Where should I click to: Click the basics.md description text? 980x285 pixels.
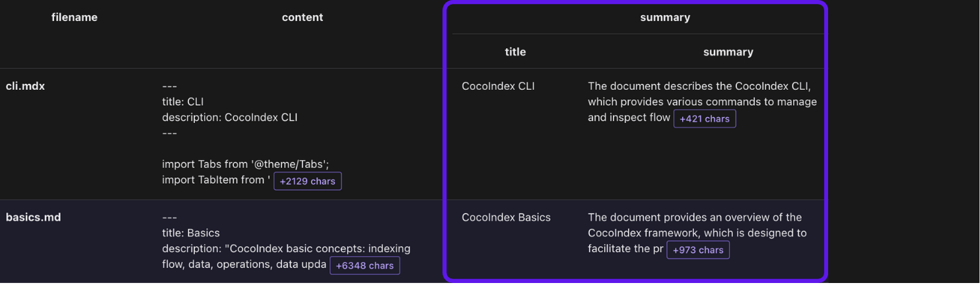pos(286,249)
